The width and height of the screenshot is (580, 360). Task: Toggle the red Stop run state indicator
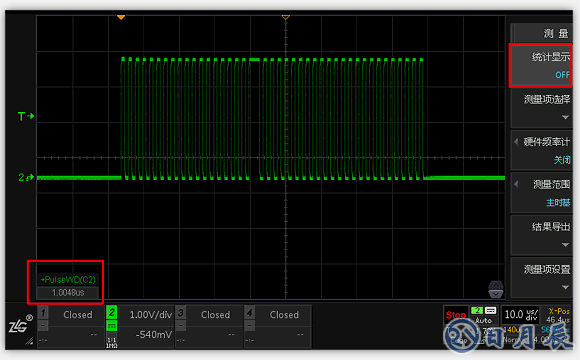coord(456,315)
